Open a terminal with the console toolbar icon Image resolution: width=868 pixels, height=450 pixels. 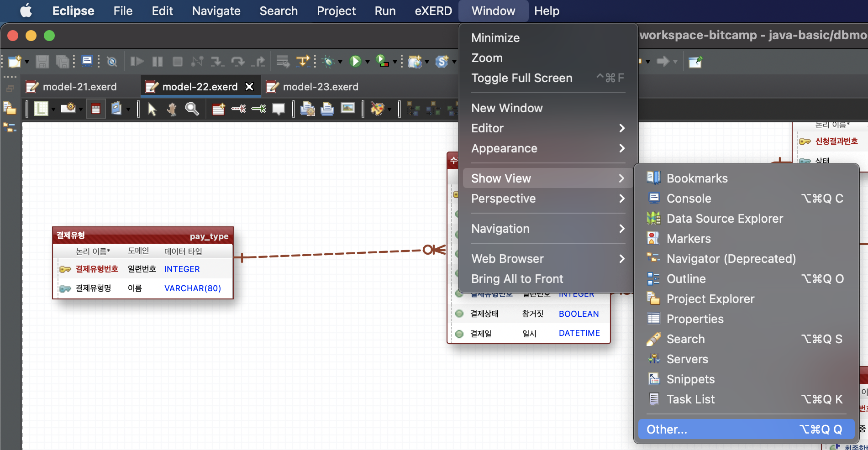point(87,61)
